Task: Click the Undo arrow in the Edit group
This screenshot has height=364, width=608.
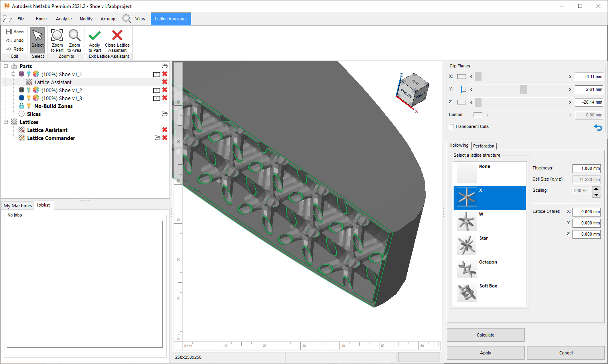Action: point(9,40)
